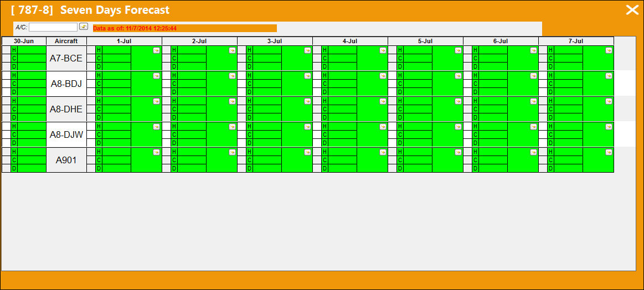Open A7-BCE details icon for 6-Jul

coord(533,50)
